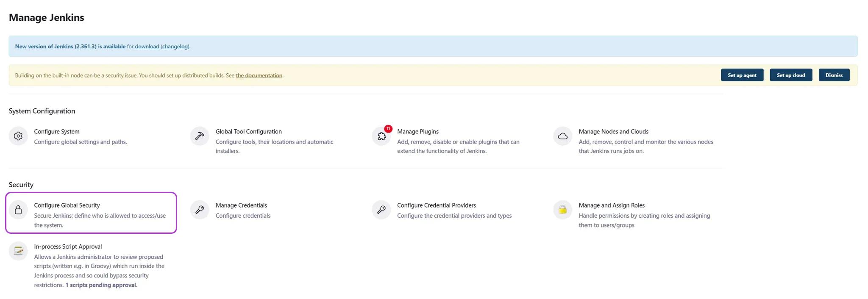Screen dimensions: 868x299
Task: Click the red 11 plugin updates badge
Action: coord(388,129)
